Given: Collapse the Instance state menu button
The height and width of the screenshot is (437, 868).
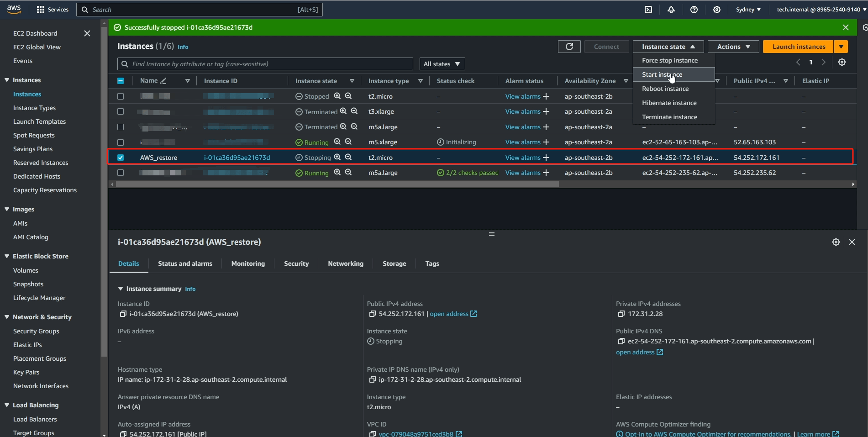Looking at the screenshot, I should [x=668, y=47].
